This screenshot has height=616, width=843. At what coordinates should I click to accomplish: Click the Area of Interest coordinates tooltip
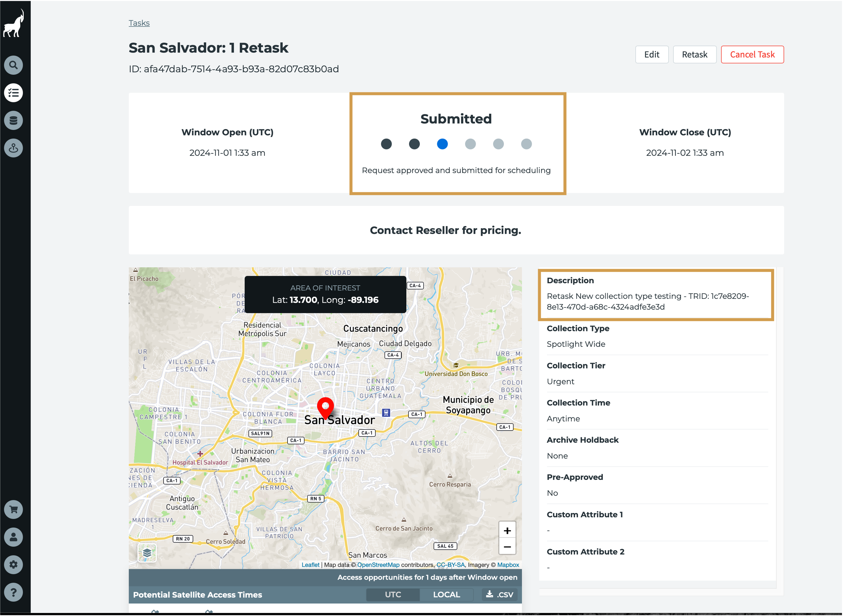(326, 295)
